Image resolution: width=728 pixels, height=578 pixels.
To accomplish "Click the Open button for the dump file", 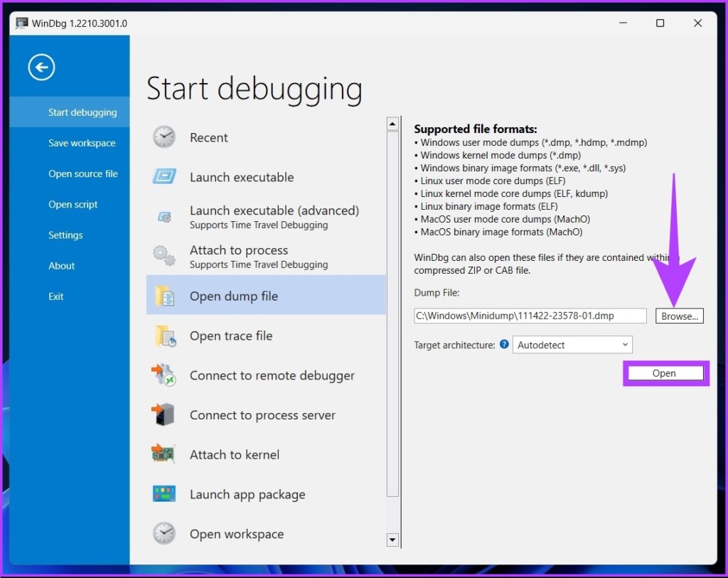I will click(x=665, y=373).
